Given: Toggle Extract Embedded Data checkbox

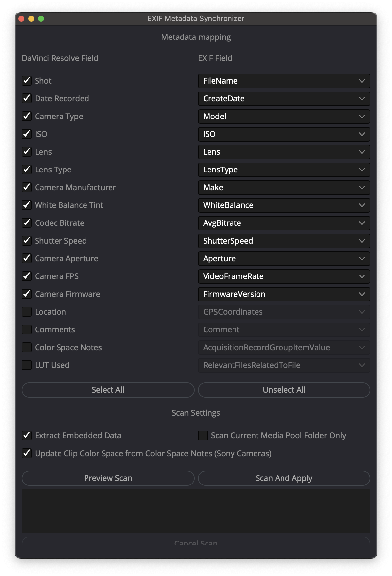Looking at the screenshot, I should coord(27,435).
